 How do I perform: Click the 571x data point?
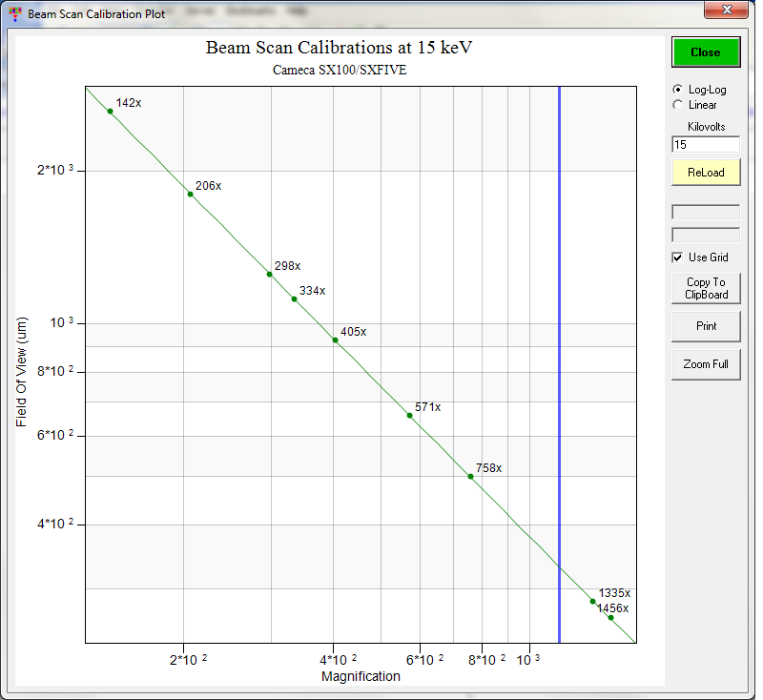(x=409, y=416)
